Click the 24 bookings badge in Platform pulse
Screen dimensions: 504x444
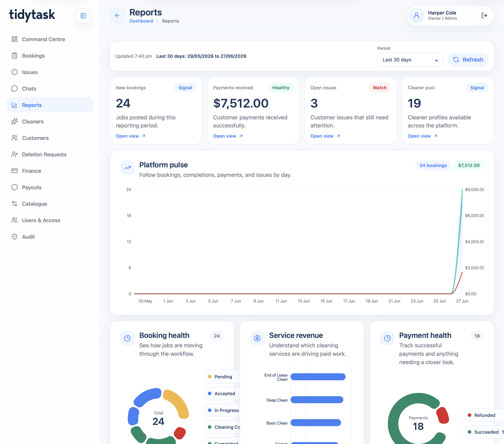[433, 165]
